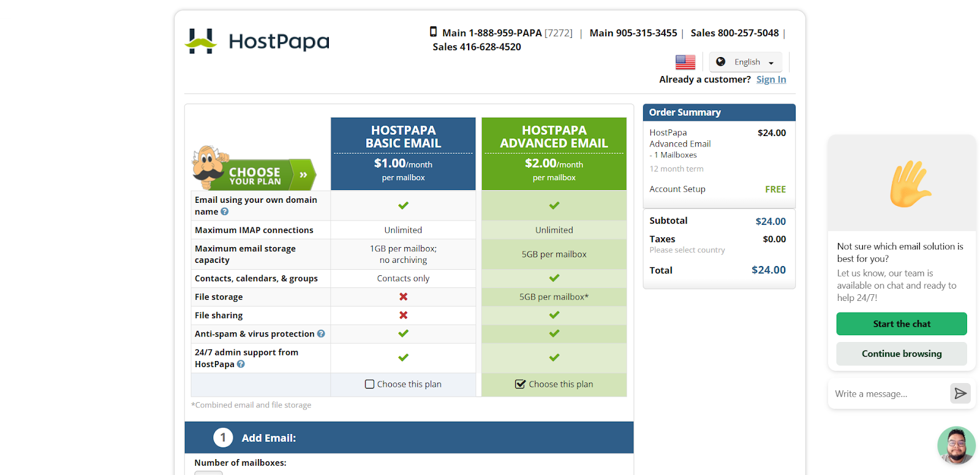Click Advanced checkmark for 24/7 admin support
This screenshot has height=475, width=980.
point(554,357)
